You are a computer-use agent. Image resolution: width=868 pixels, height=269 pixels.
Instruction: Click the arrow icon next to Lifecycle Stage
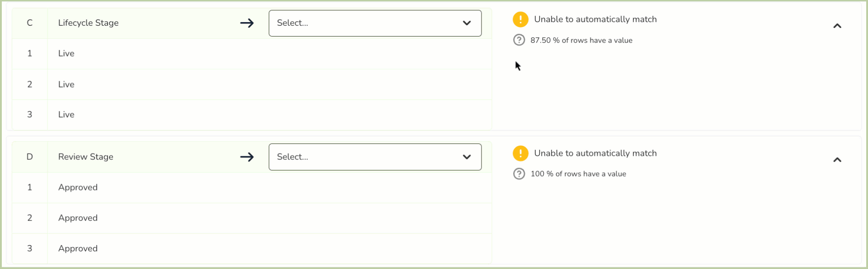[247, 23]
